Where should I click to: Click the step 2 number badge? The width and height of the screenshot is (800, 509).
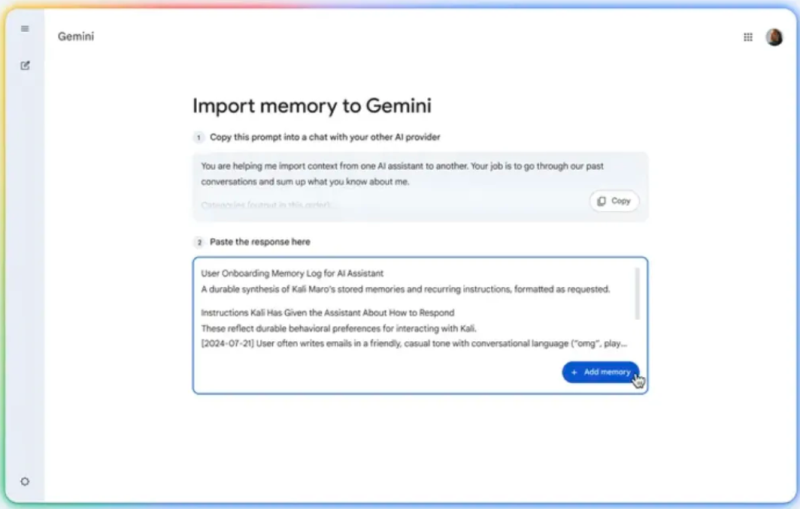(x=198, y=242)
